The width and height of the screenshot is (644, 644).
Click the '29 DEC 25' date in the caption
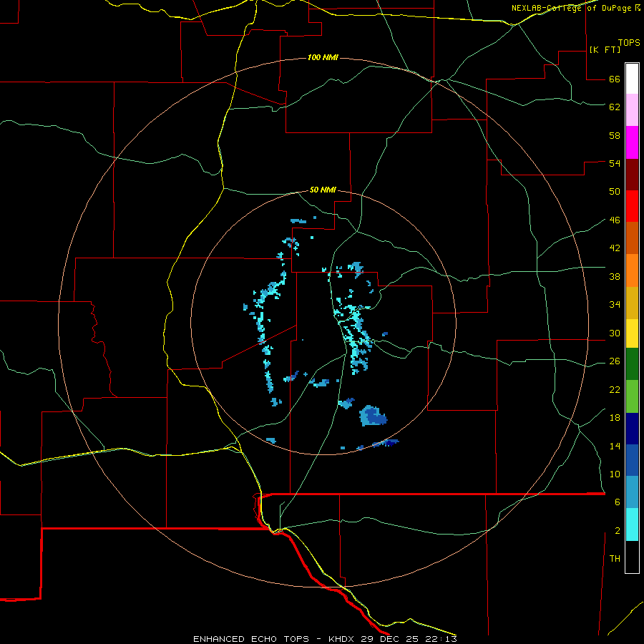(x=391, y=639)
